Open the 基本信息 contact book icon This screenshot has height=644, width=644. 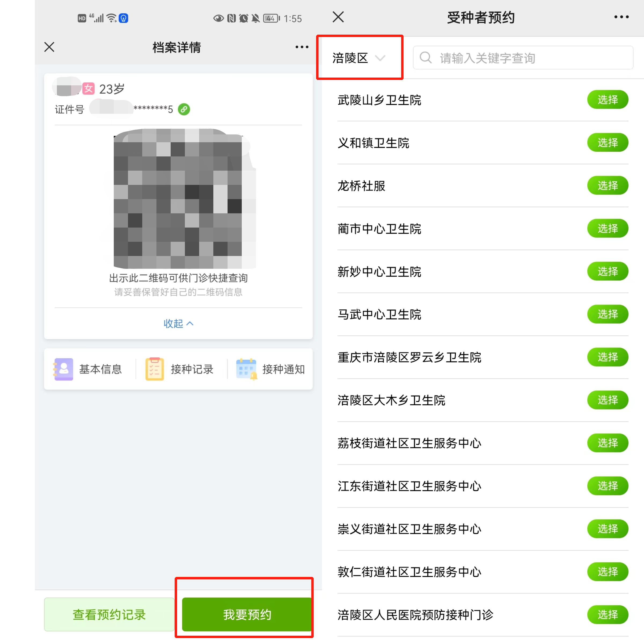point(63,369)
